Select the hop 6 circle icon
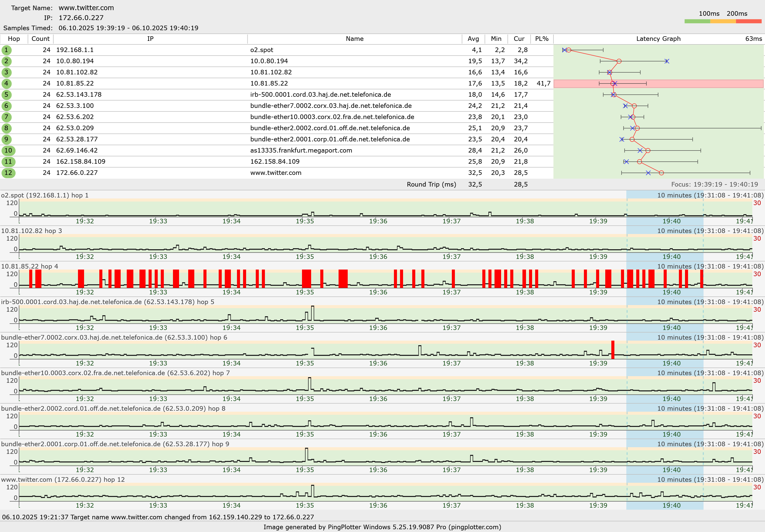Screen dimensions: 765x532 [6, 106]
